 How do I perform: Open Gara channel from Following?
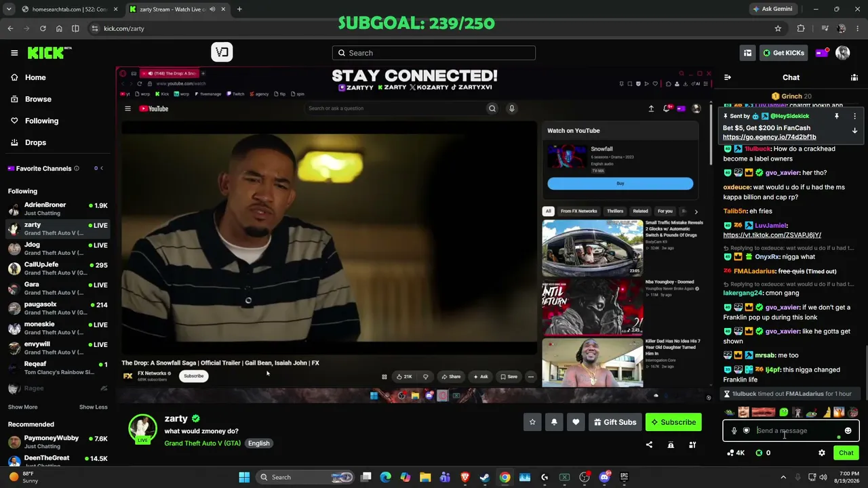coord(58,288)
